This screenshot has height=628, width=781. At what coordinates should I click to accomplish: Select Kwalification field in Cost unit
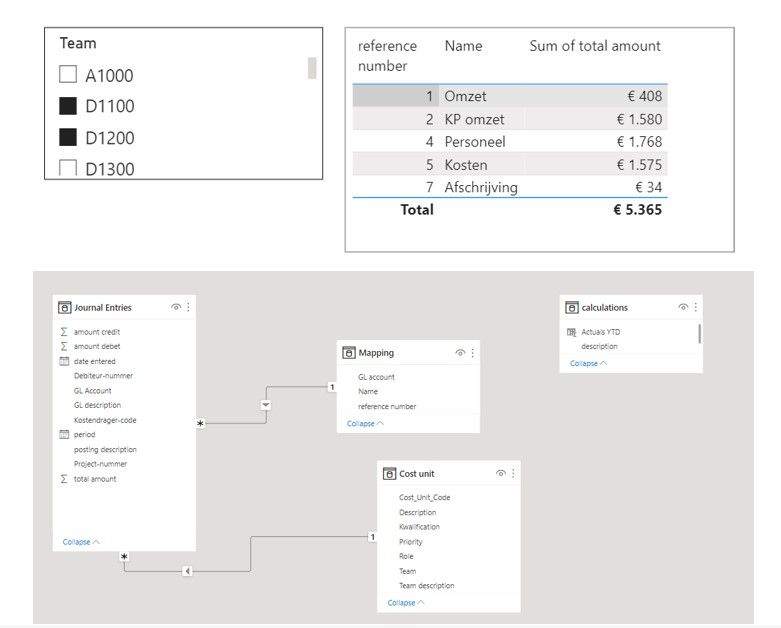coord(419,526)
